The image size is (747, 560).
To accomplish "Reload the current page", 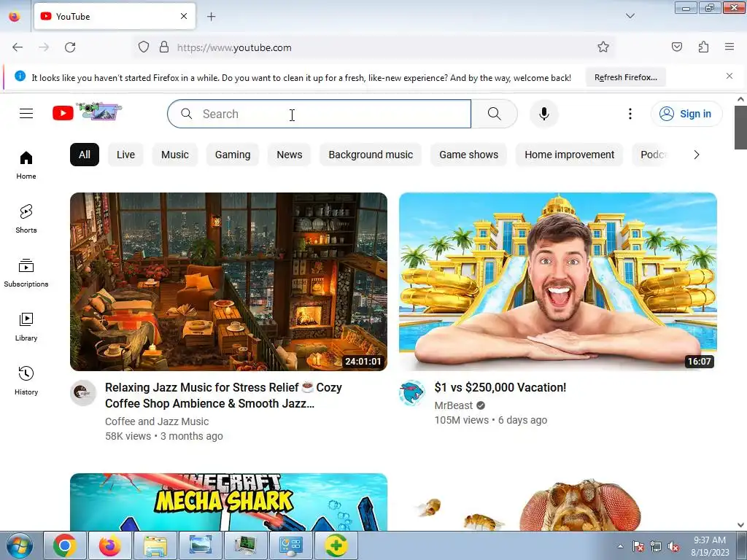I will click(70, 47).
